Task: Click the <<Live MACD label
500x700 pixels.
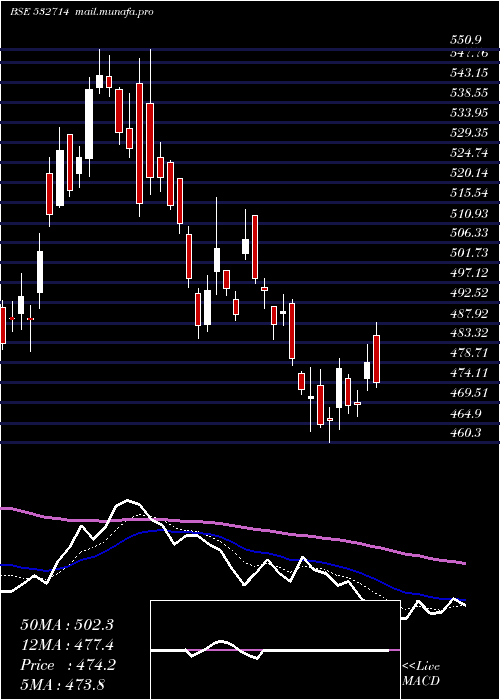Action: (421, 674)
